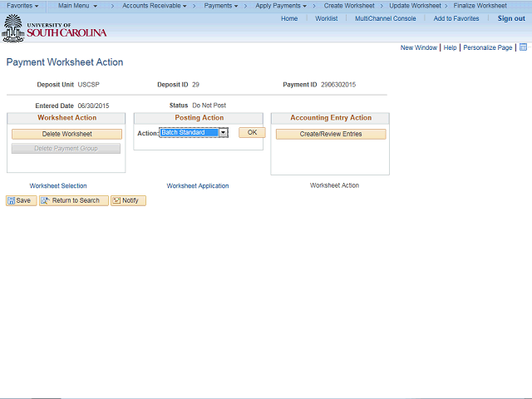Open the Posting Action dropdown

pos(194,132)
